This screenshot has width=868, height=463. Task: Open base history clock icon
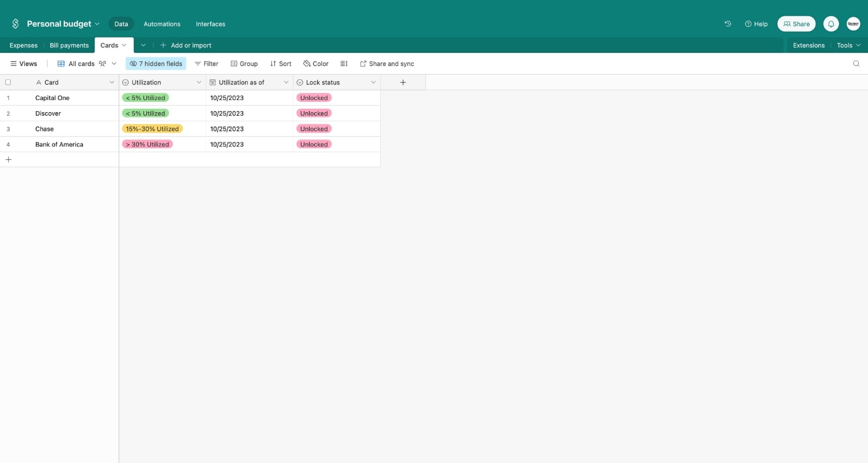pos(728,24)
